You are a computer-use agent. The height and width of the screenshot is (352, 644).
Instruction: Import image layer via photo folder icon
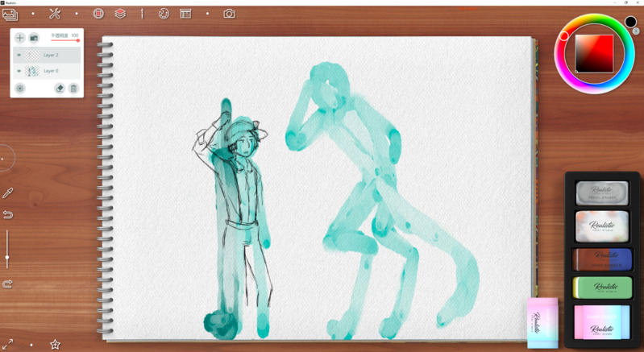[34, 38]
